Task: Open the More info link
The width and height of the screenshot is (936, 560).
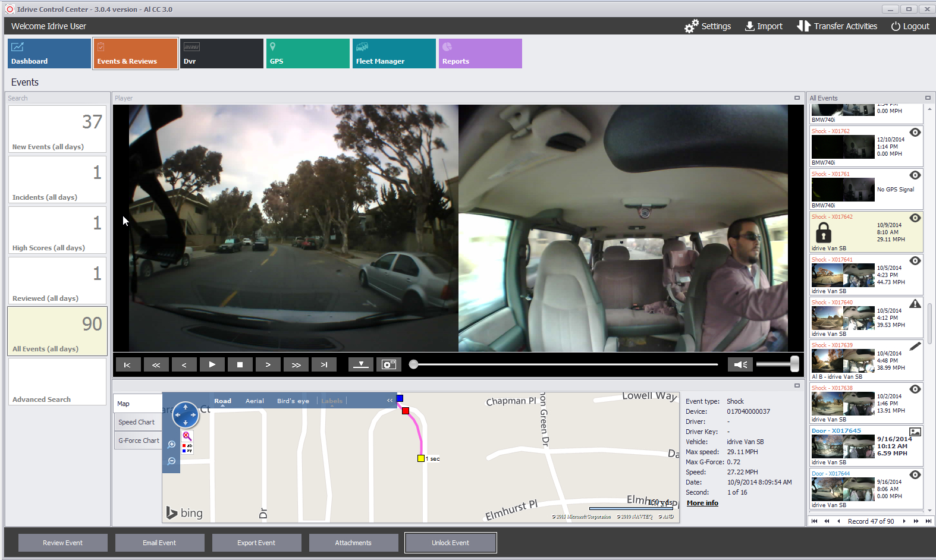Action: [702, 503]
